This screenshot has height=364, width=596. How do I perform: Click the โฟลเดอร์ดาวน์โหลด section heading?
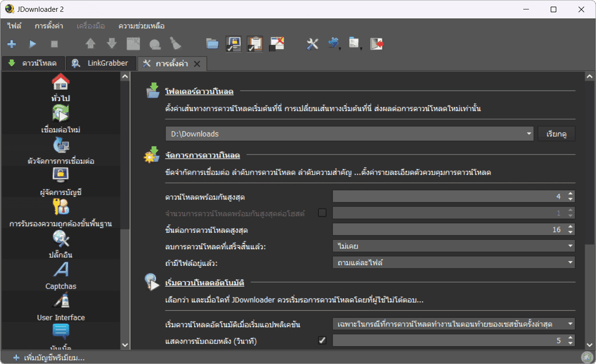[x=199, y=91]
